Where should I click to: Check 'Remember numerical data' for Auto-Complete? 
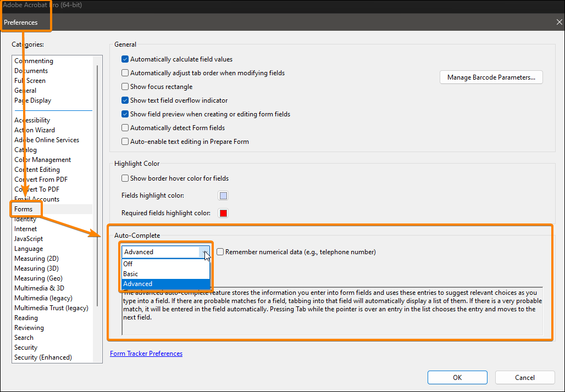pyautogui.click(x=220, y=251)
